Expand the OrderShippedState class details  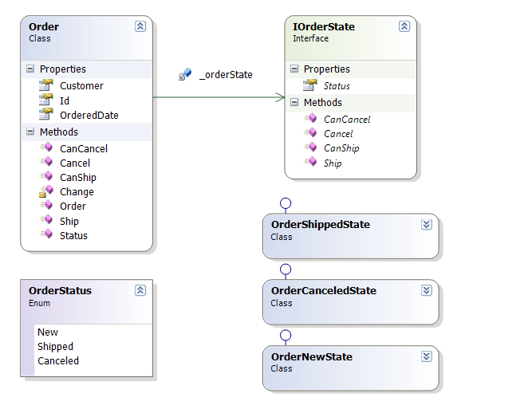click(x=426, y=225)
